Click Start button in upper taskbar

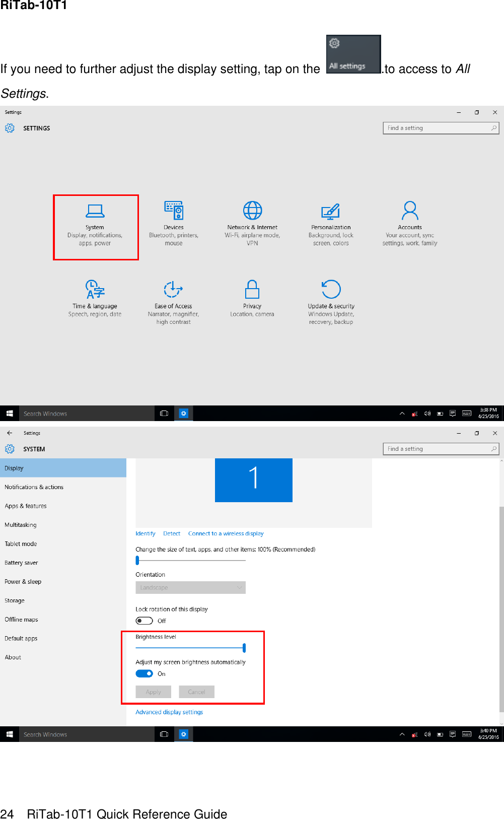click(x=10, y=414)
